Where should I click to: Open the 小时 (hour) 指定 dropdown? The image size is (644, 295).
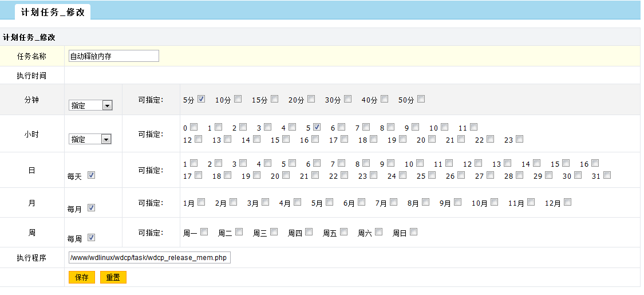pos(90,139)
